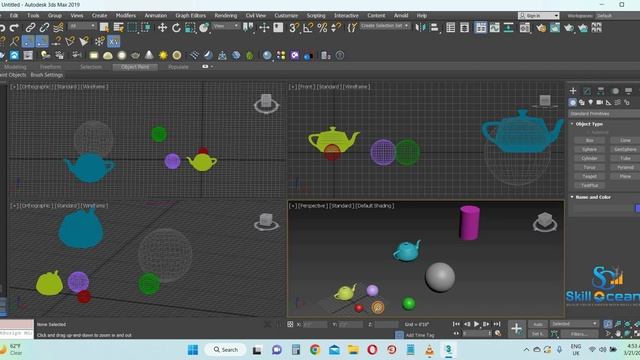640x360 pixels.
Task: Open the Scene Explorer
Action: [451, 28]
